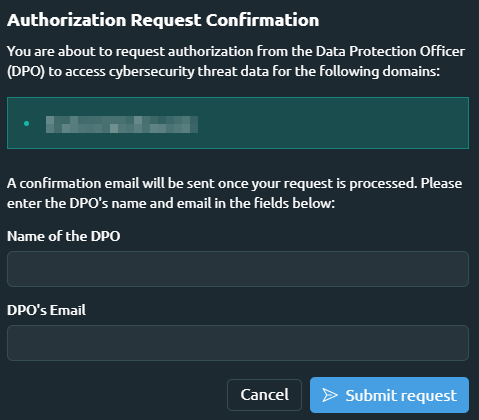Image resolution: width=479 pixels, height=420 pixels.
Task: Click the Data Protection Officer description text
Action: pos(236,61)
